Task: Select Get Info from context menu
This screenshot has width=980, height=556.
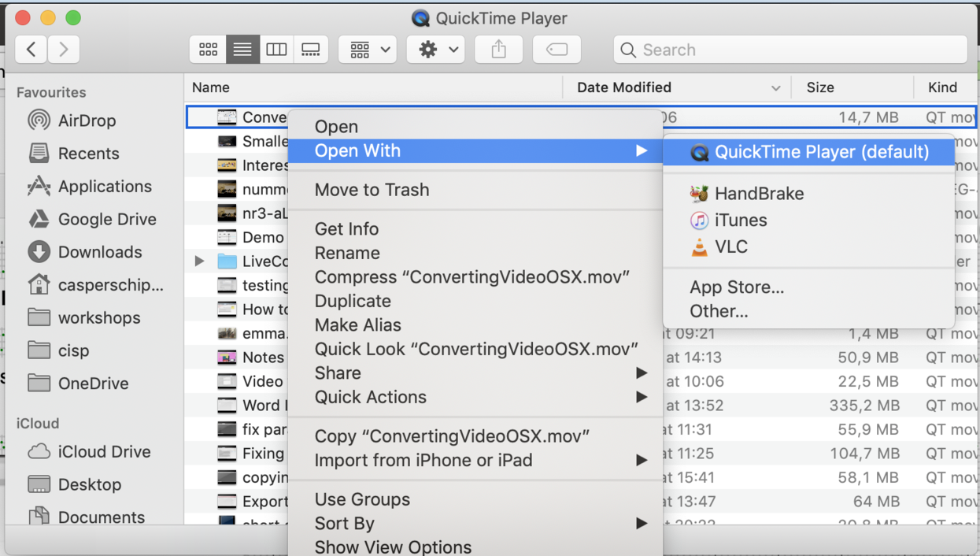Action: (346, 229)
